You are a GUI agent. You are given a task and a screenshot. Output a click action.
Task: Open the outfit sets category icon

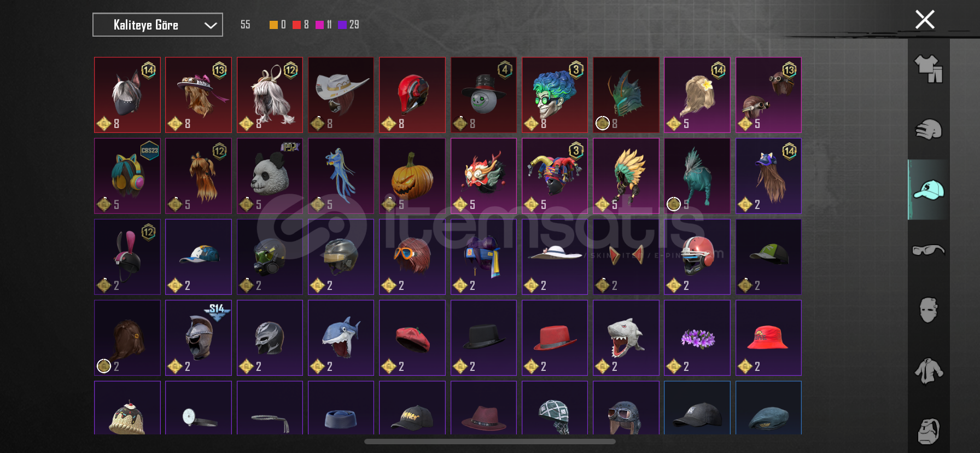929,69
